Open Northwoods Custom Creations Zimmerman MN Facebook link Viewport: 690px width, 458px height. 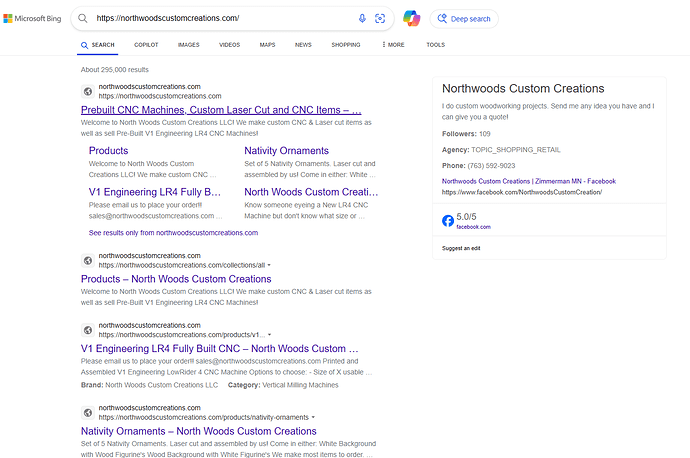[529, 181]
